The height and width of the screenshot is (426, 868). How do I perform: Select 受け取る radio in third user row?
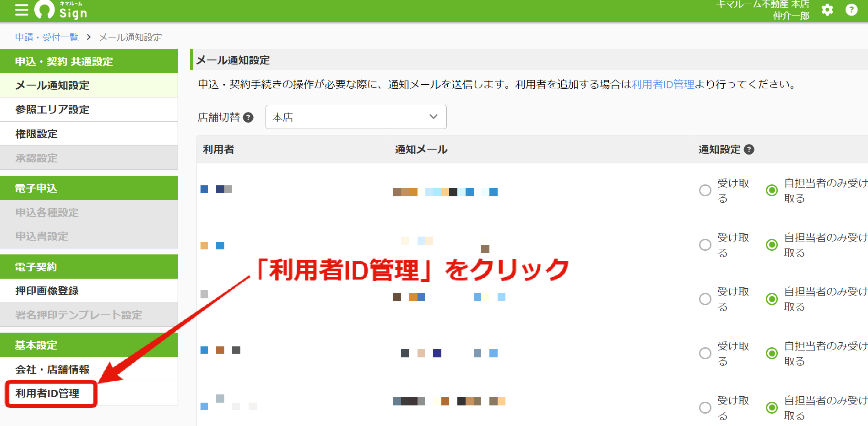[x=705, y=299]
